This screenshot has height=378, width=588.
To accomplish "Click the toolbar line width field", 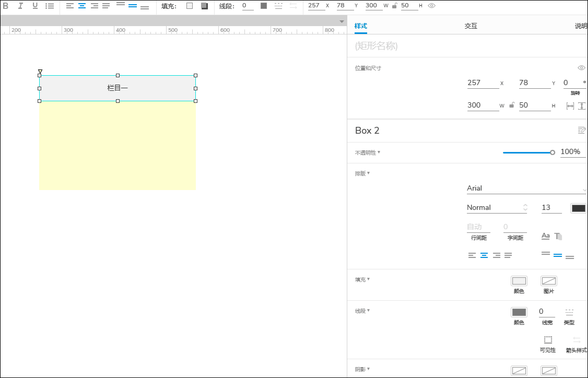I will pos(248,6).
